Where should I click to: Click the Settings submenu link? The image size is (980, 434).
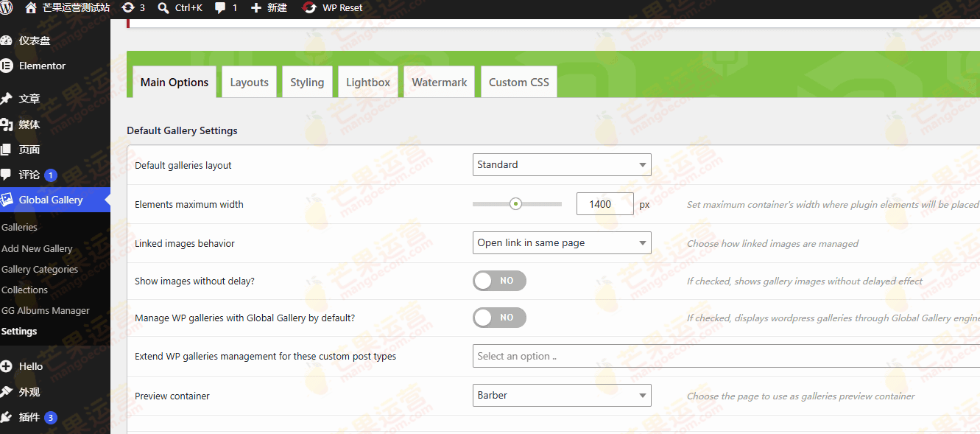coord(19,331)
